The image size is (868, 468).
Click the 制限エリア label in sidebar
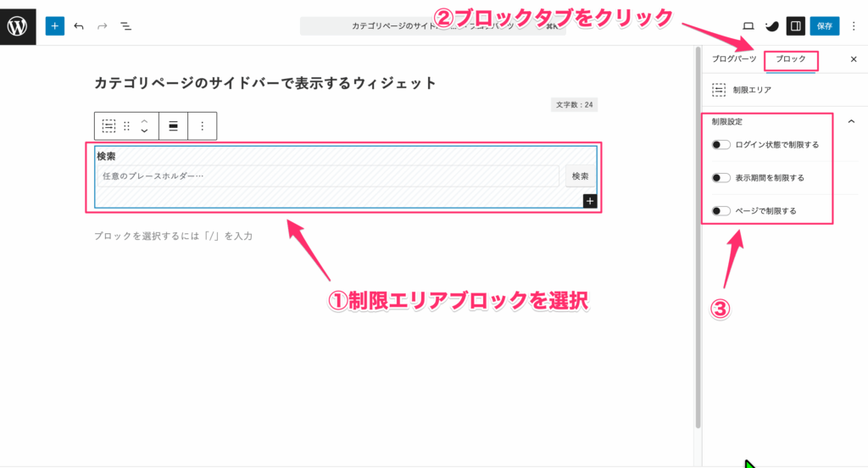point(752,90)
